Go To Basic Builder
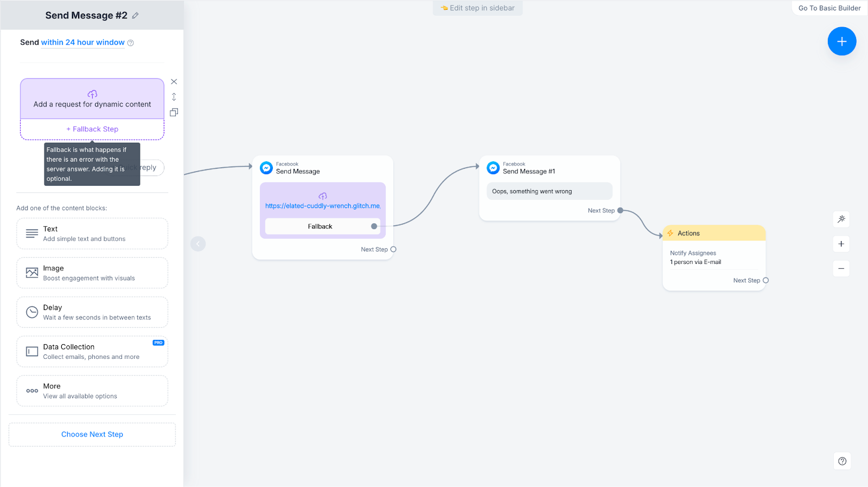The width and height of the screenshot is (868, 487). coord(829,8)
